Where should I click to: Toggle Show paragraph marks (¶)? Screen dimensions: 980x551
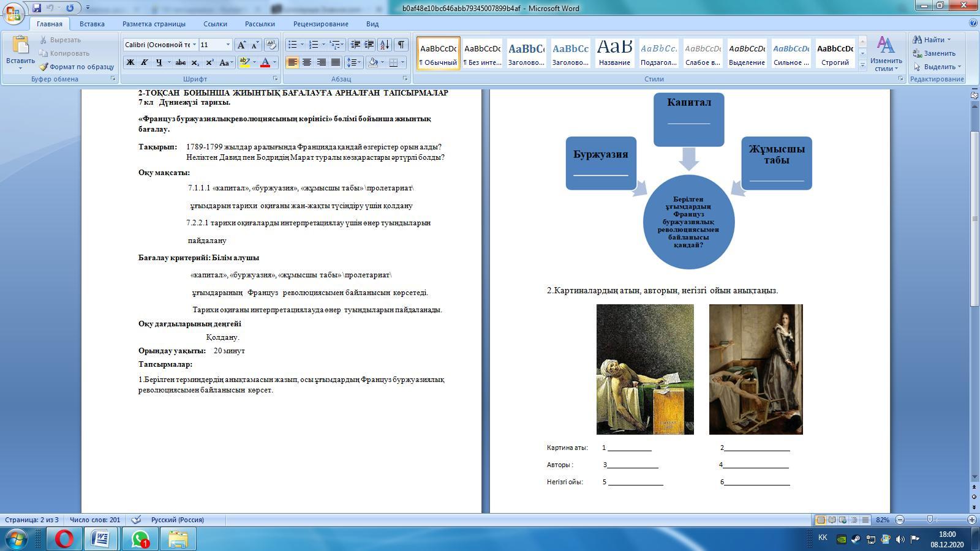(x=401, y=45)
